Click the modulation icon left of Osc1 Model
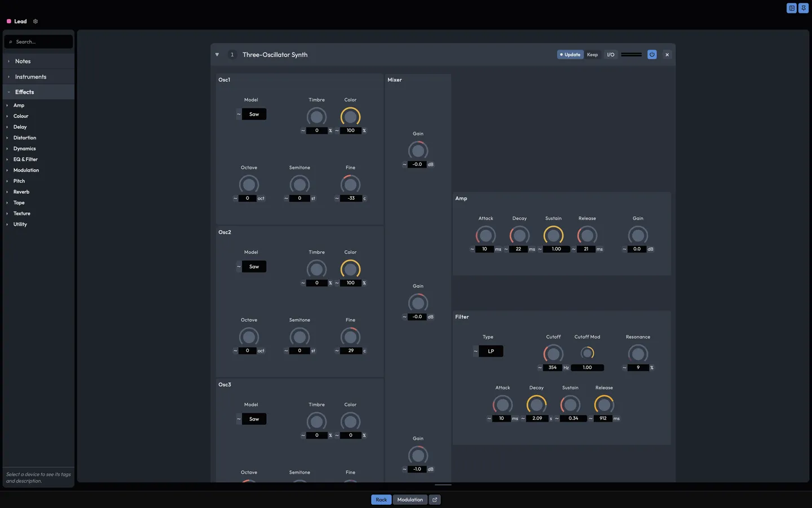 click(239, 114)
